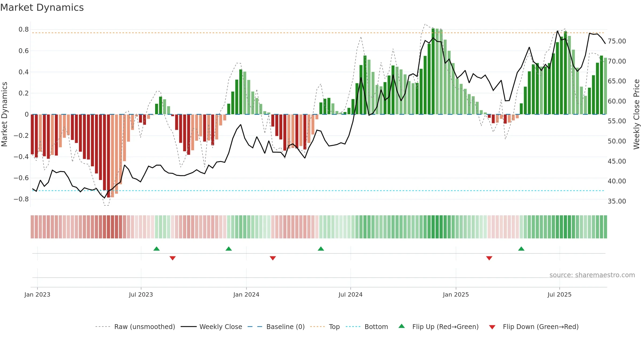The width and height of the screenshot is (644, 362).
Task: Toggle the Bottom legend entry
Action: click(x=367, y=327)
